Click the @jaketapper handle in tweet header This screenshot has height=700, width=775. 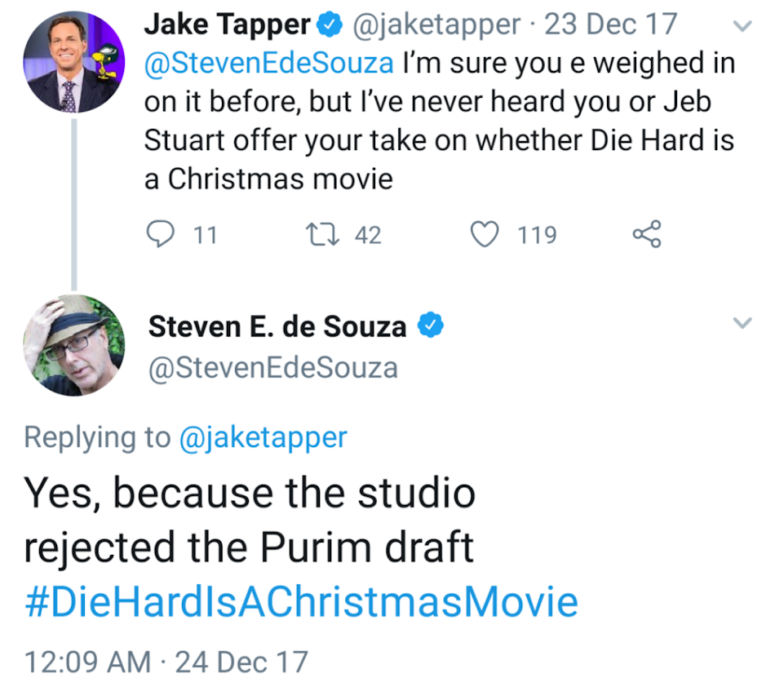[x=436, y=25]
